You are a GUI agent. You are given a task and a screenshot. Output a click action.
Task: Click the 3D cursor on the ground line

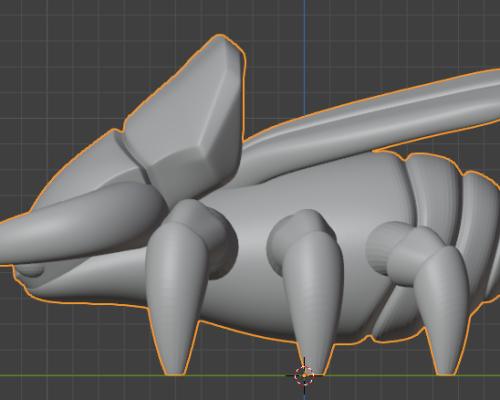(x=304, y=375)
